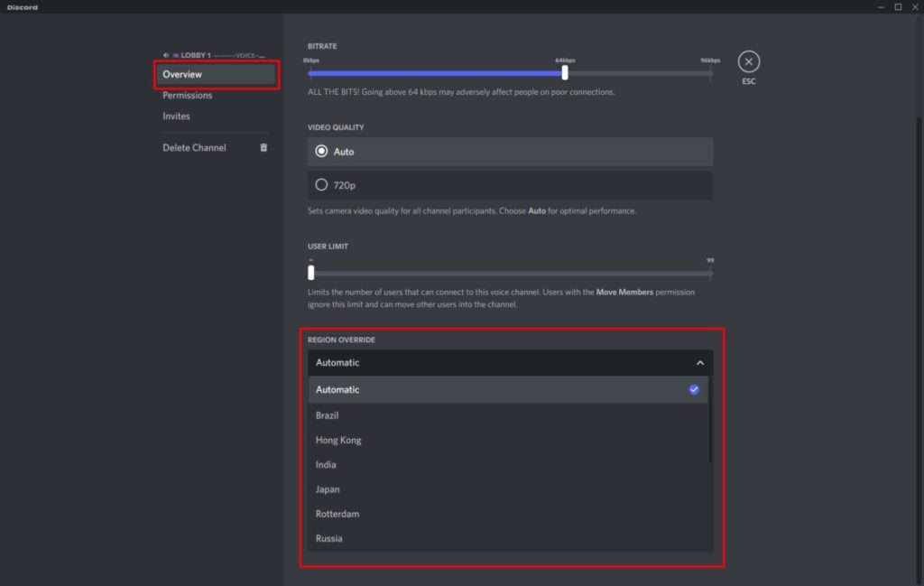Click the ESC close circle icon
This screenshot has height=586, width=924.
[749, 61]
